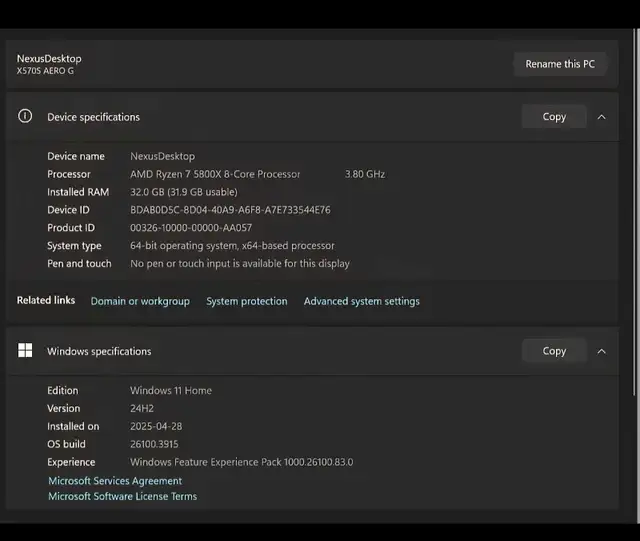
Task: Click the Device ID value BDAB0D5C-8D04-40A9
Action: tap(230, 210)
